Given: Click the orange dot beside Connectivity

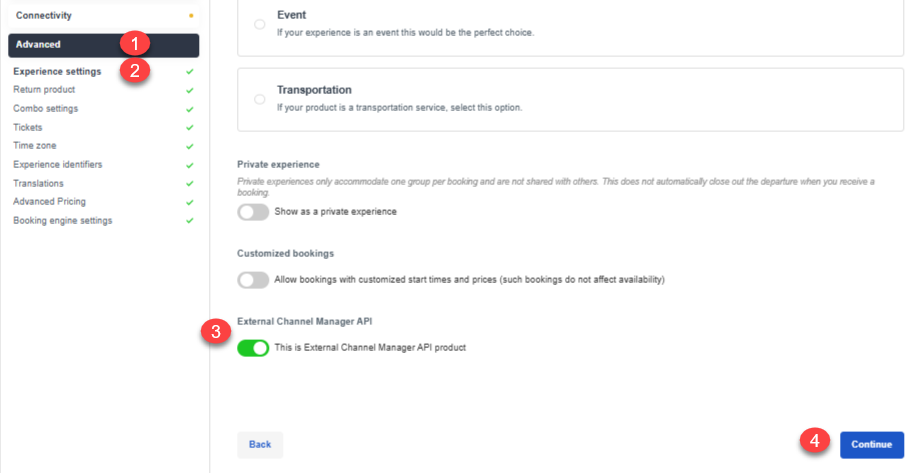Looking at the screenshot, I should [191, 16].
